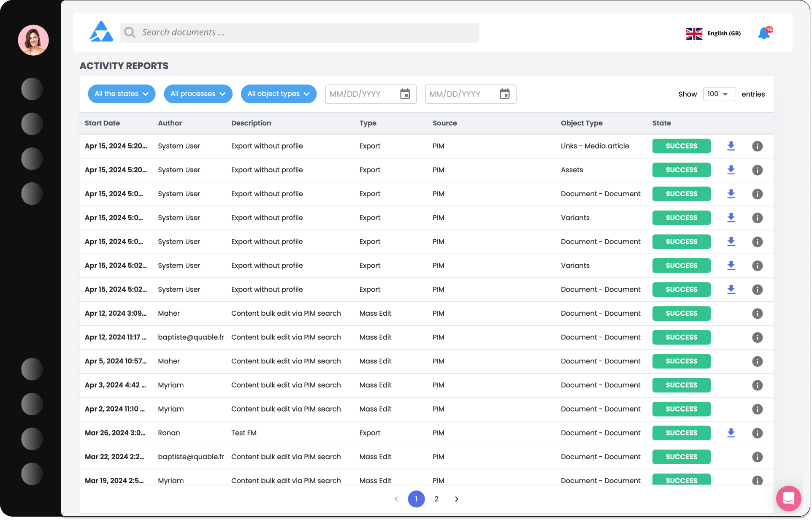Open calendar picker in second date field
Viewport: 812px width, 520px height.
click(504, 94)
